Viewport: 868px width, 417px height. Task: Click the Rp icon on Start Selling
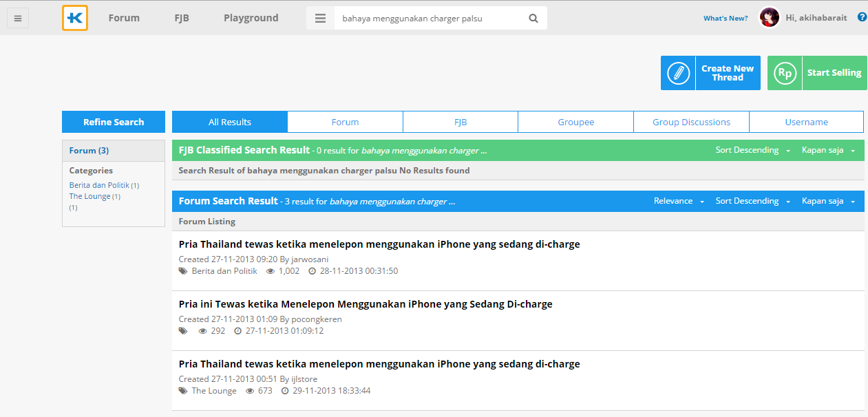tap(785, 73)
